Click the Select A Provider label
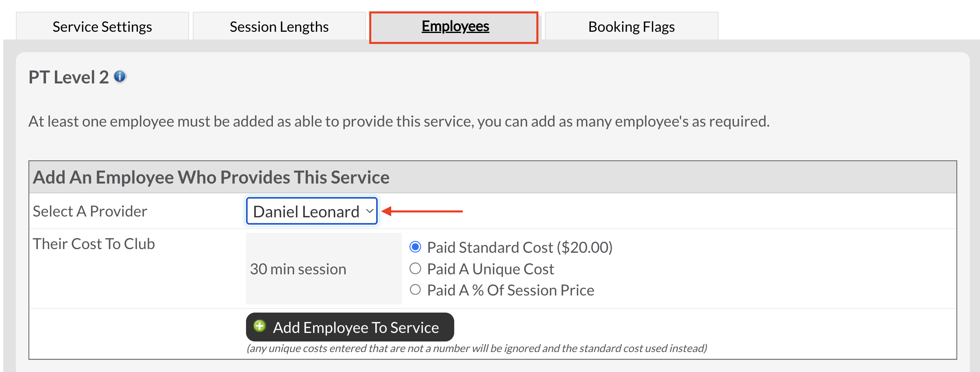Viewport: 980px width, 372px height. click(90, 211)
